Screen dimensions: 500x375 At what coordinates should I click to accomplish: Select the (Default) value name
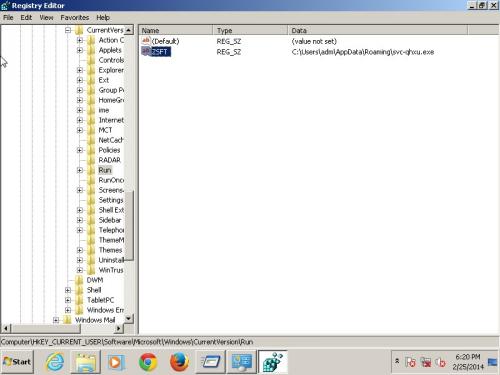point(165,41)
